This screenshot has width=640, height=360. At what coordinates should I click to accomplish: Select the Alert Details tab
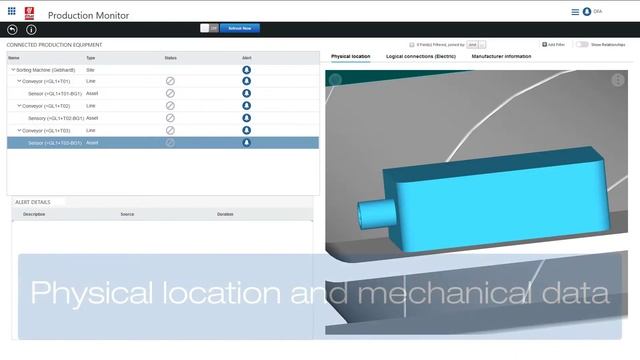(x=33, y=202)
